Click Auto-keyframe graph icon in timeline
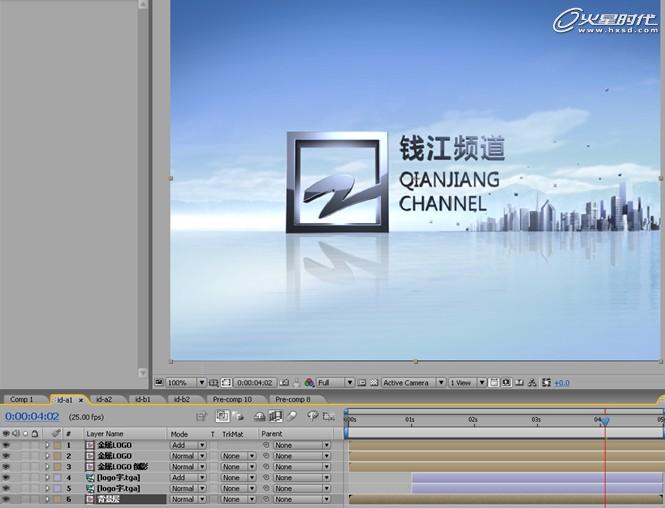665x508 pixels. 329,417
